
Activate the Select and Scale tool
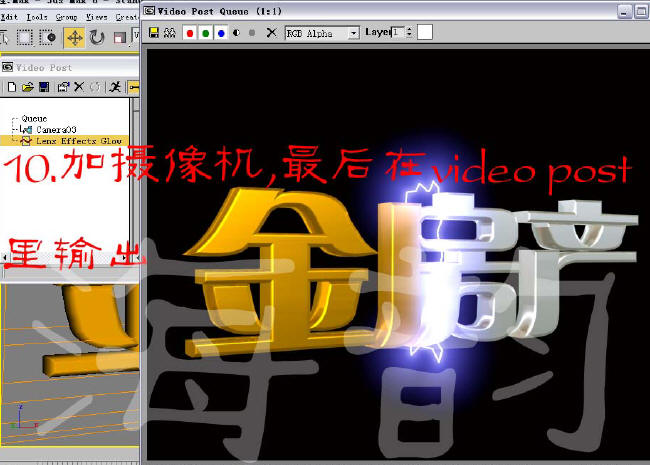coord(119,38)
